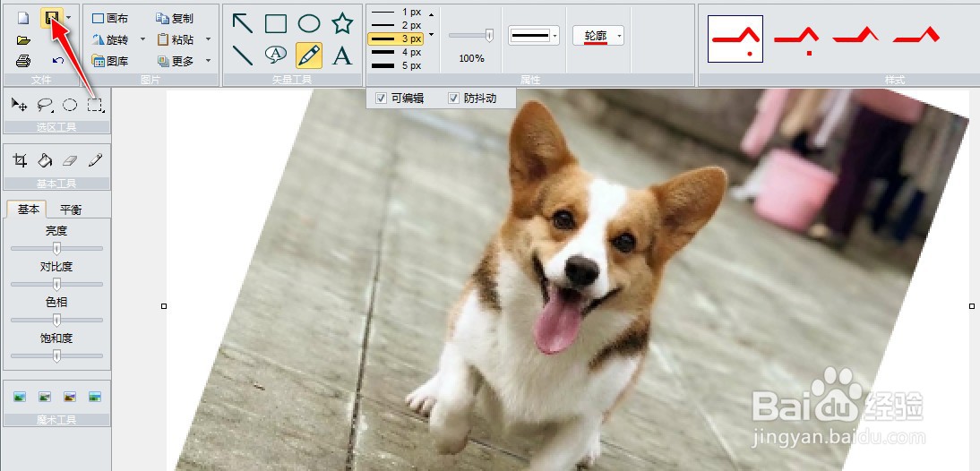Click the 图库 gallery button
This screenshot has height=471, width=980.
pos(110,61)
